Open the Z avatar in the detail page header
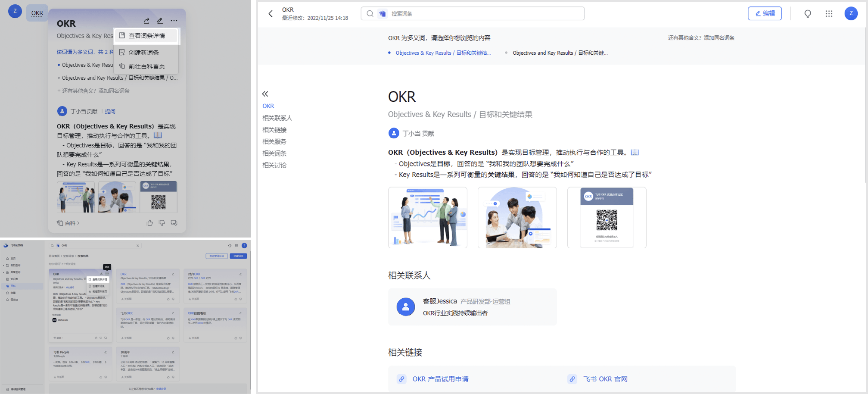The height and width of the screenshot is (394, 868). (851, 13)
